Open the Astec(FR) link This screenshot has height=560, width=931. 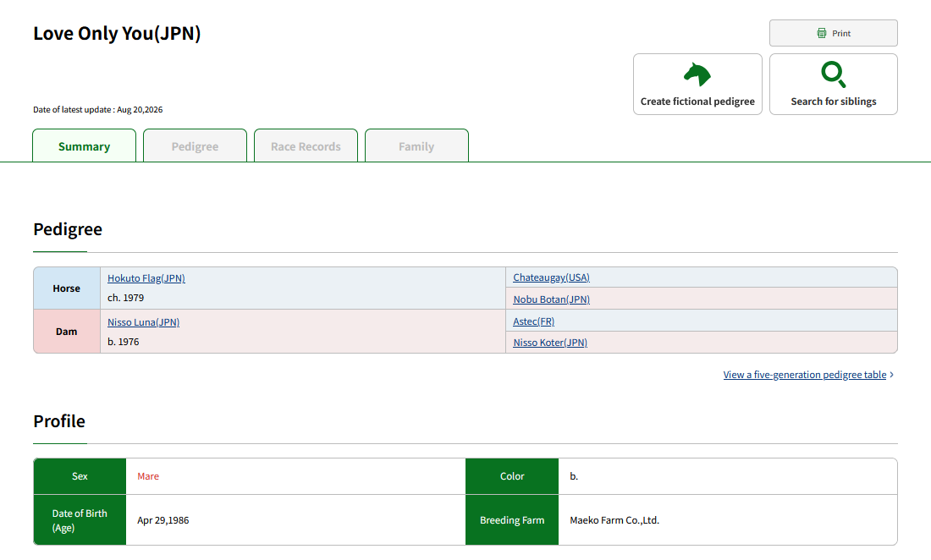pyautogui.click(x=534, y=321)
